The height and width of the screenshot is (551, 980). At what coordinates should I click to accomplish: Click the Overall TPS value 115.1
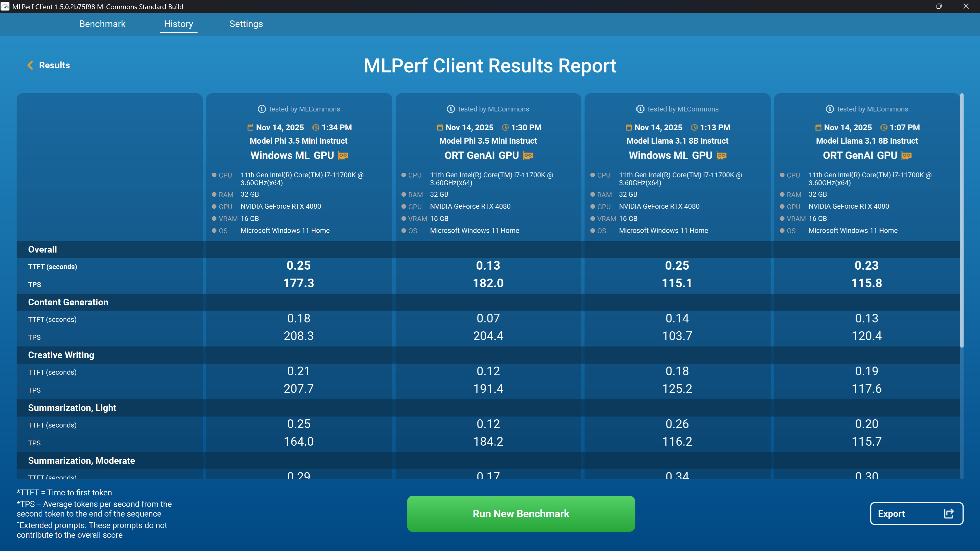tap(677, 283)
